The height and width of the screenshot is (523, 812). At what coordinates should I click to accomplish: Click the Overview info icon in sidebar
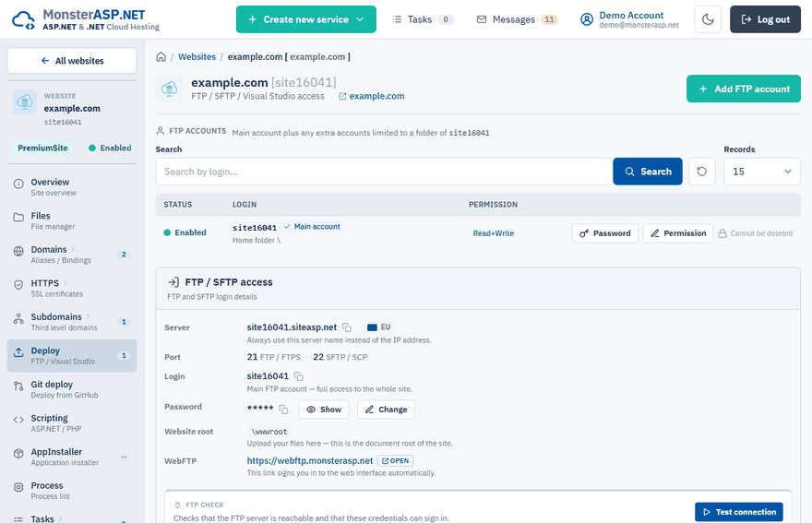pos(18,184)
